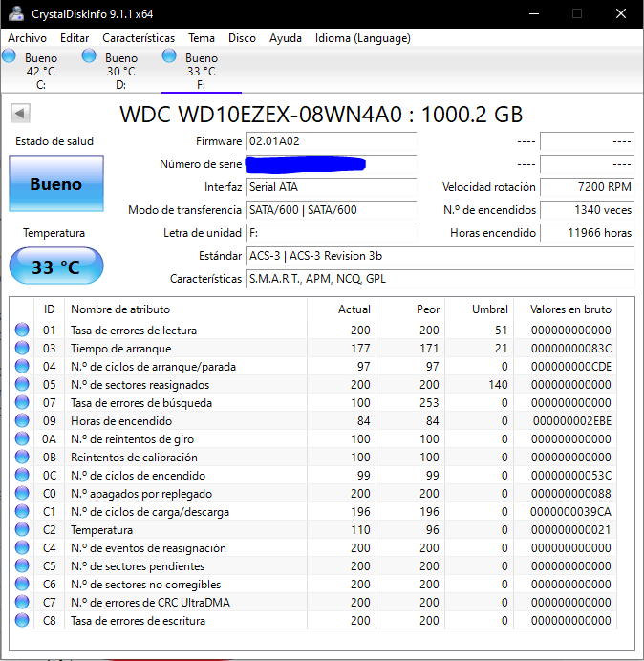Click the Peor value 253 of errores de búsqueda

[x=429, y=402]
